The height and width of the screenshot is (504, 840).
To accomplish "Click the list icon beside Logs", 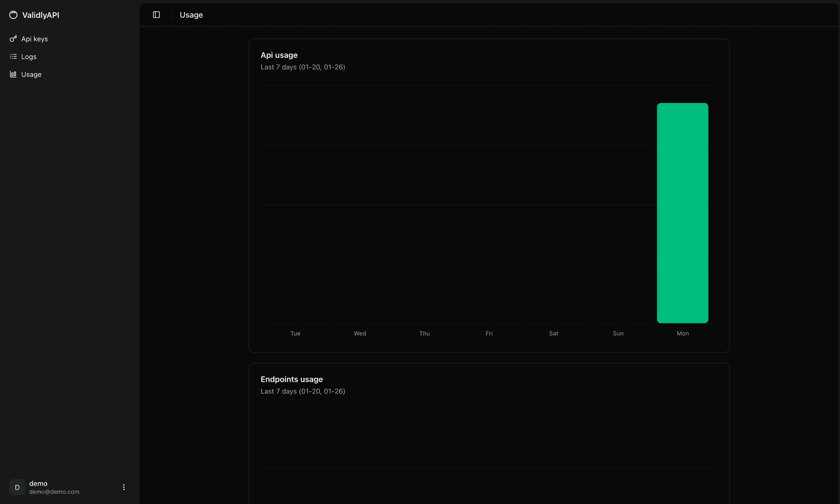I will pyautogui.click(x=13, y=57).
